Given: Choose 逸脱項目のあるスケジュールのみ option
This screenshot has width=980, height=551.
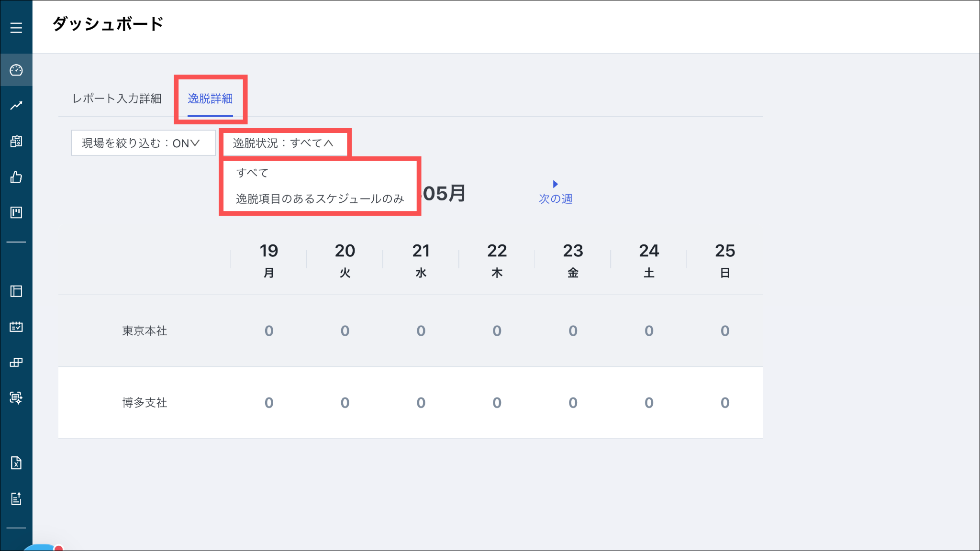Looking at the screenshot, I should pos(320,198).
